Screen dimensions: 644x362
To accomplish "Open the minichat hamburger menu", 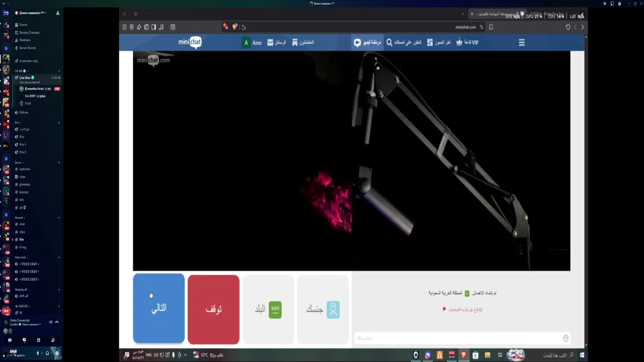I will pyautogui.click(x=522, y=43).
